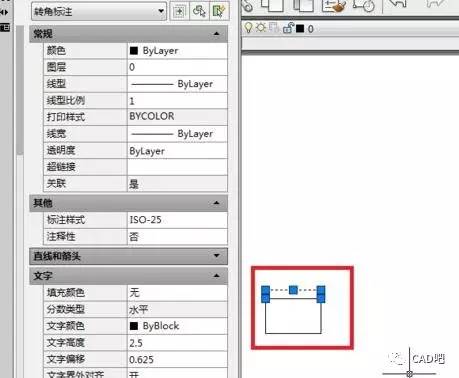
Task: Click the upper right blue dimension grip
Action: click(321, 290)
